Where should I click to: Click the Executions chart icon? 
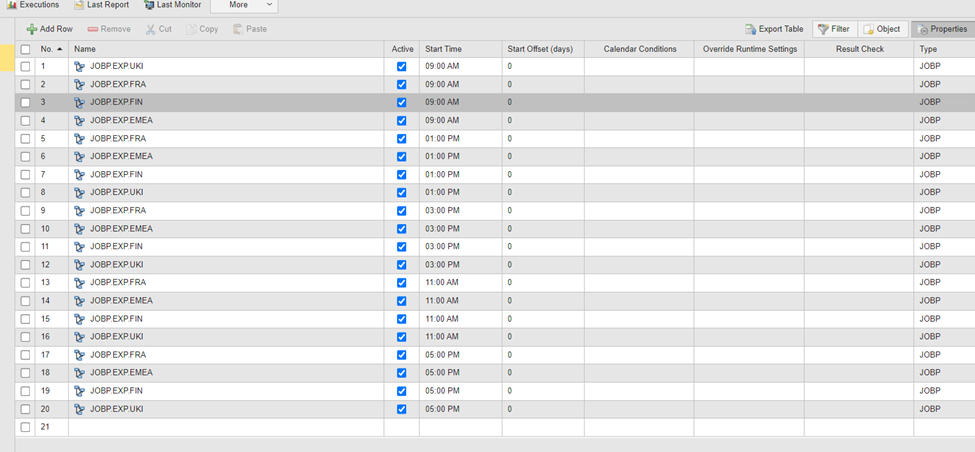[x=12, y=5]
